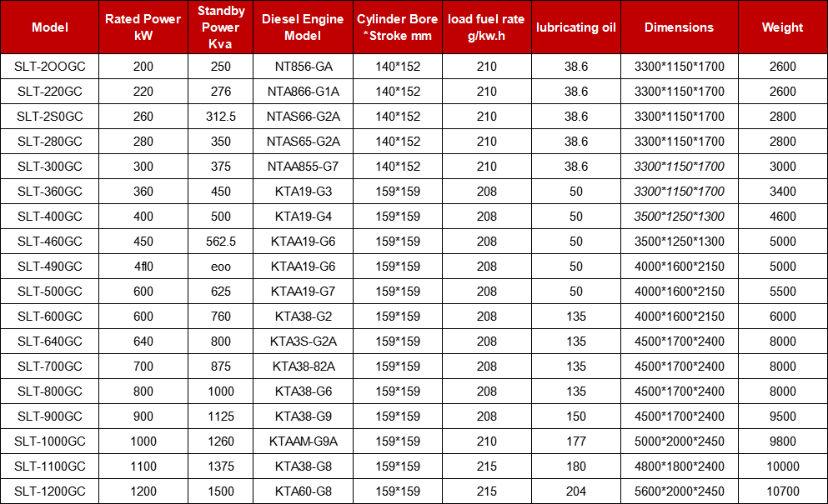Select the Diesel Engine Model header
The image size is (828, 504).
pyautogui.click(x=302, y=27)
